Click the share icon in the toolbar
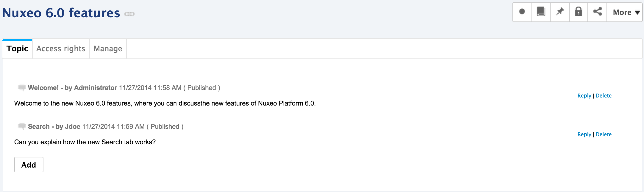 597,12
